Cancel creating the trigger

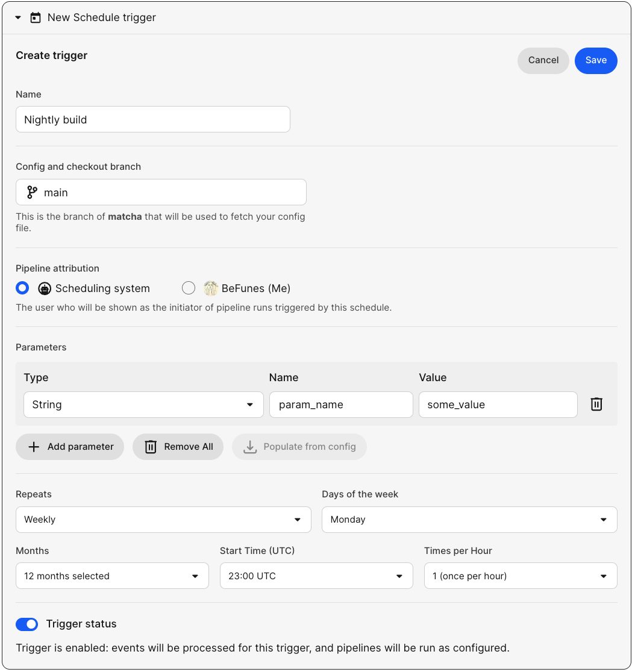point(543,60)
